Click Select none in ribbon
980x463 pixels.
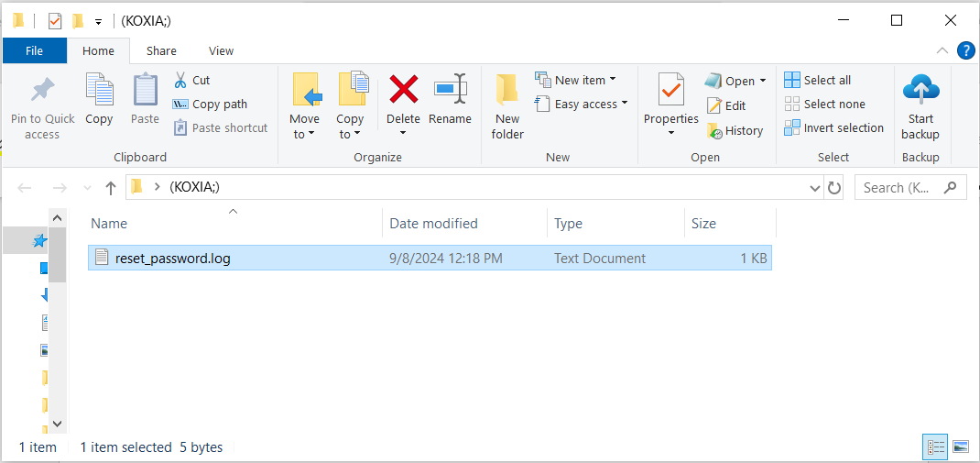(x=825, y=104)
